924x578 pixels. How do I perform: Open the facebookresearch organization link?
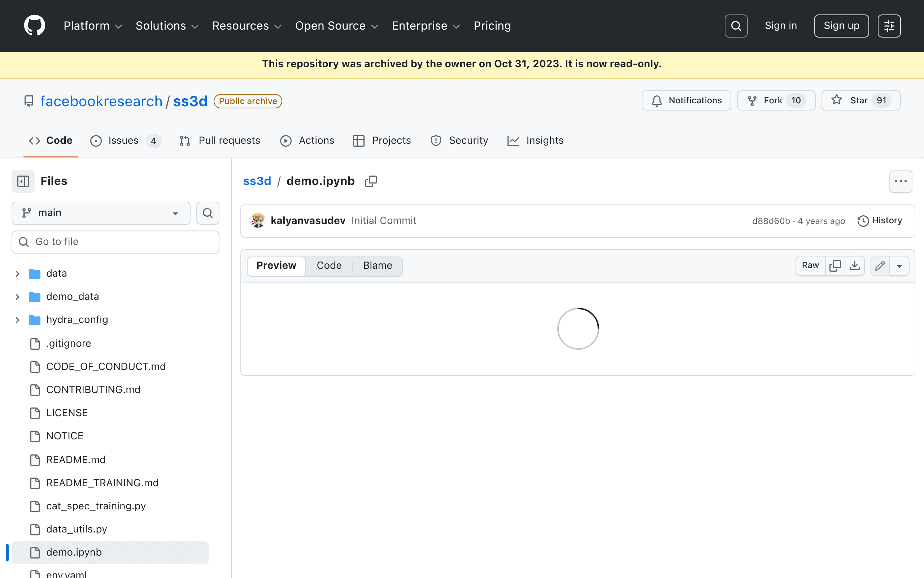click(x=101, y=101)
